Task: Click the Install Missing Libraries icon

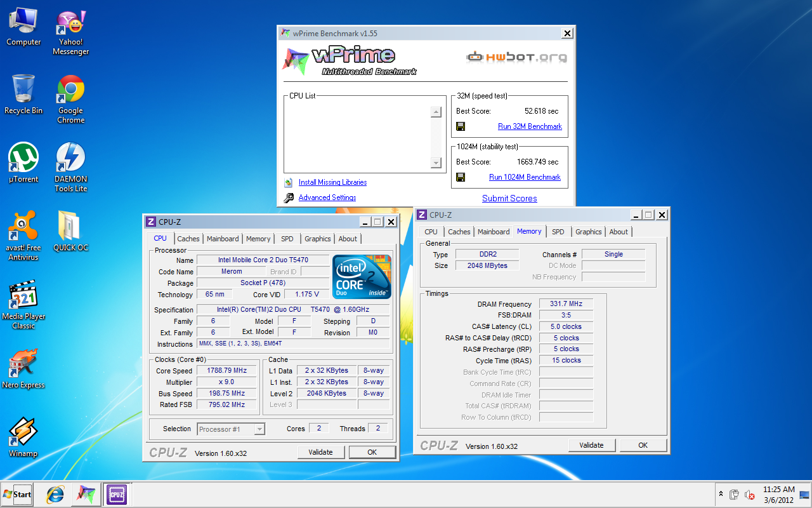Action: (289, 182)
